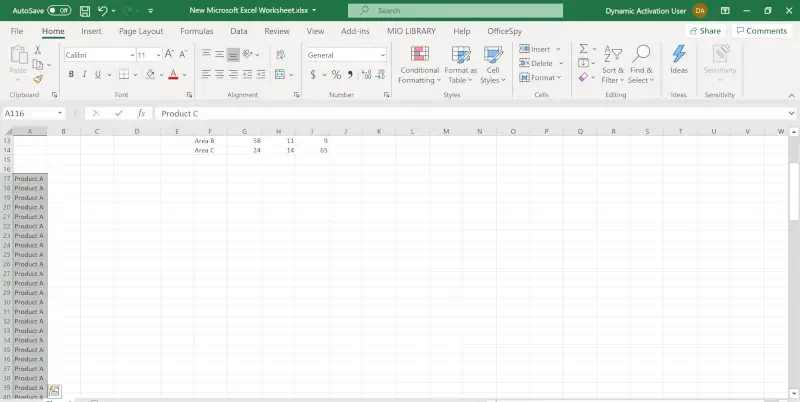Switch to the Page Layout tab
The height and width of the screenshot is (402, 800).
click(140, 31)
